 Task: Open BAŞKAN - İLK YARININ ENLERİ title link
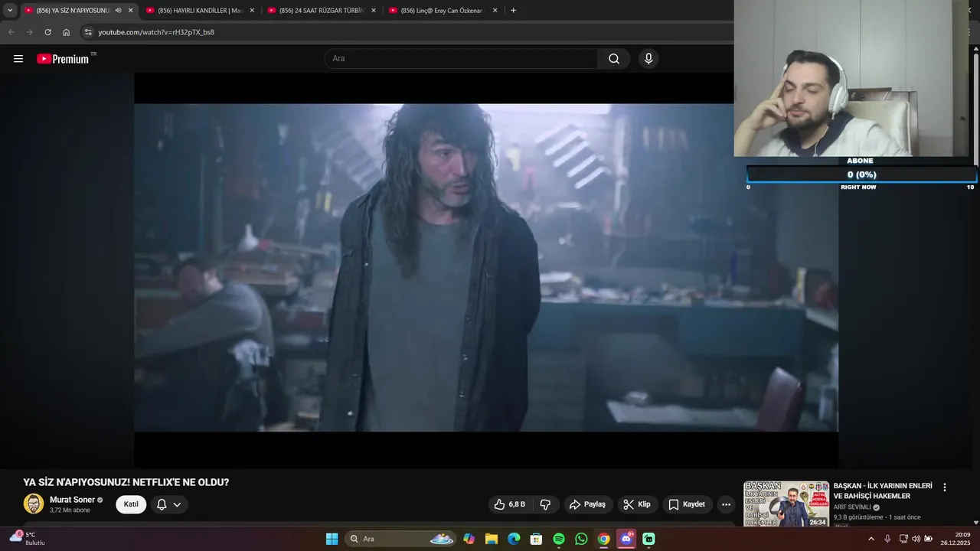883,491
